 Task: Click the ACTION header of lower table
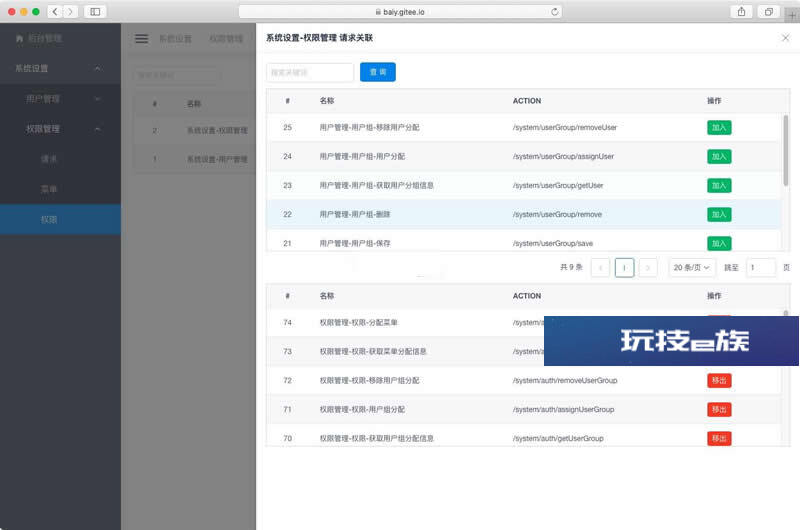[x=527, y=296]
